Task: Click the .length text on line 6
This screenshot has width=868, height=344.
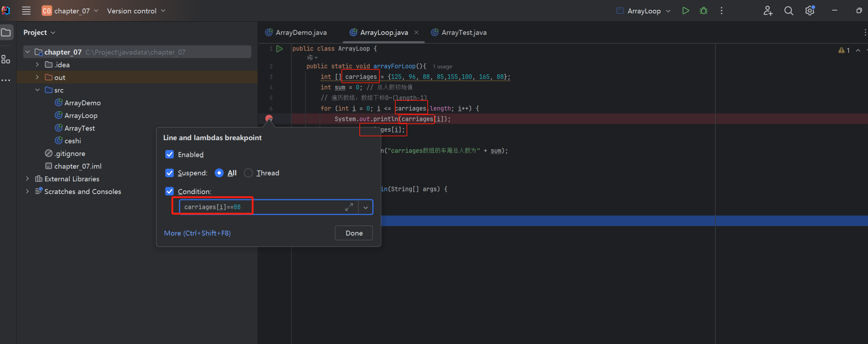Action: (x=439, y=108)
